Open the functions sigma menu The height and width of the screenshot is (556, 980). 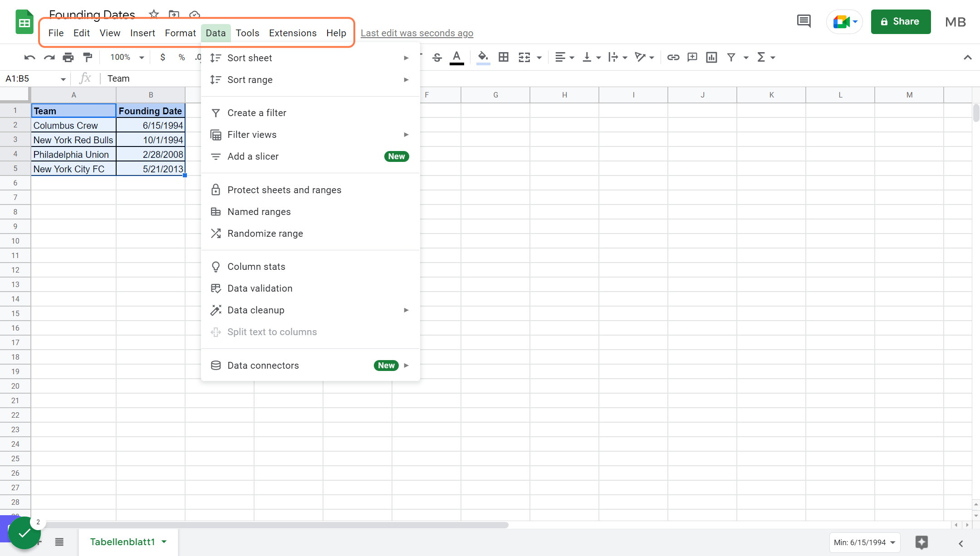pyautogui.click(x=766, y=57)
